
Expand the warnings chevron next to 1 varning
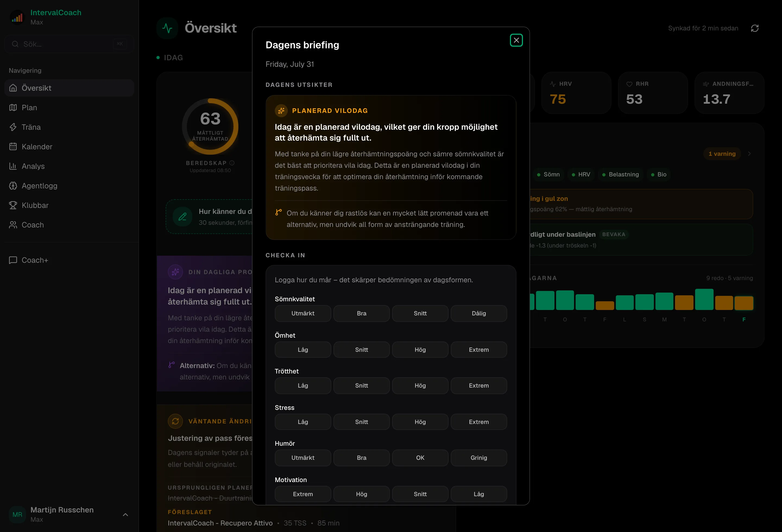tap(749, 154)
